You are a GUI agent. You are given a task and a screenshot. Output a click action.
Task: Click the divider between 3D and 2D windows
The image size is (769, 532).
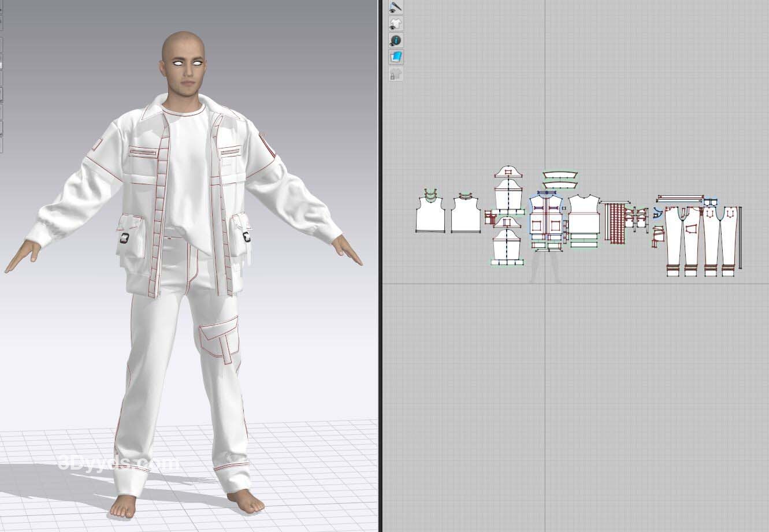pyautogui.click(x=380, y=266)
